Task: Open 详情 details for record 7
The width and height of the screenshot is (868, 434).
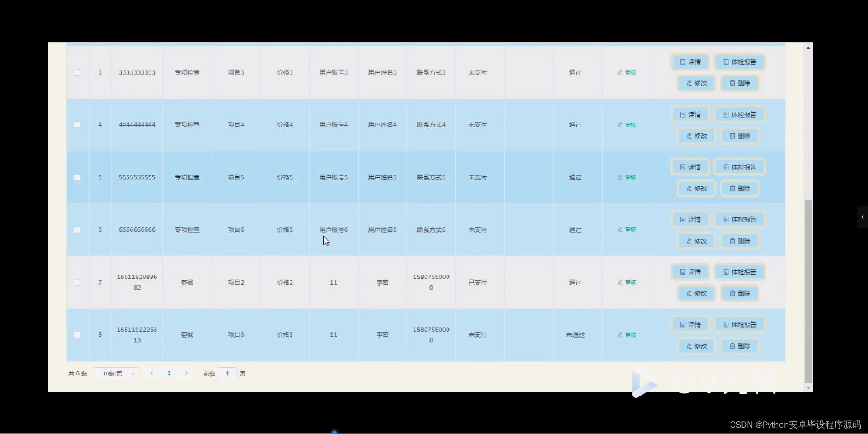Action: coord(690,272)
